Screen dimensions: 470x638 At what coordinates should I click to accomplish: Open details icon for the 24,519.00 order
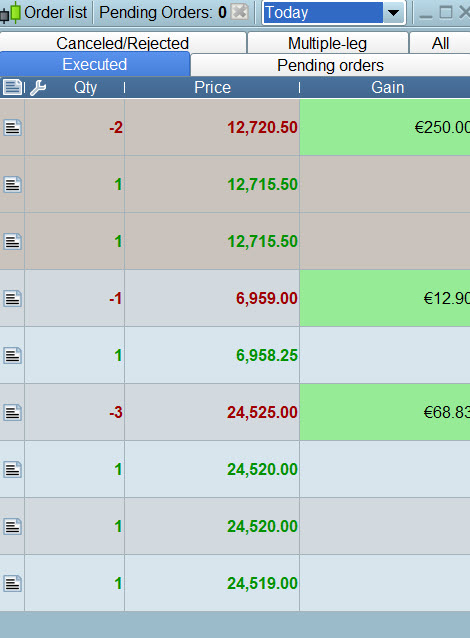13,583
